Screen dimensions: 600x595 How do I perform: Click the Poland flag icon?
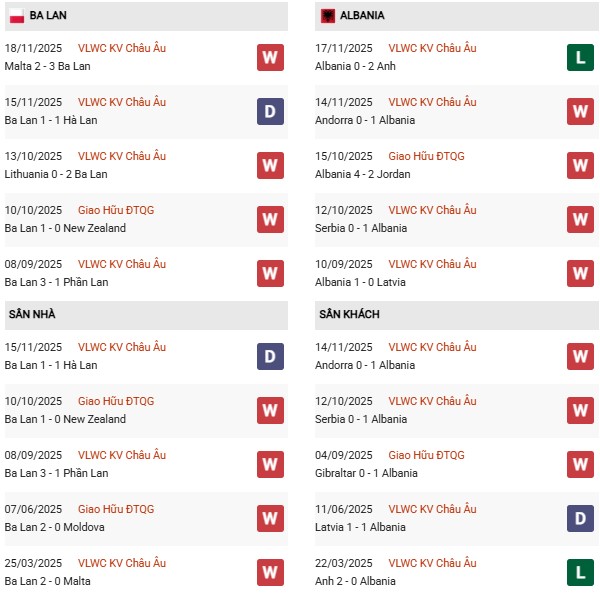(15, 16)
